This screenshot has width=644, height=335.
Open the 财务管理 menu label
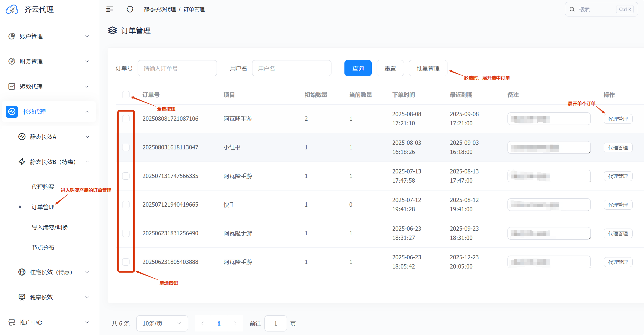pos(31,61)
